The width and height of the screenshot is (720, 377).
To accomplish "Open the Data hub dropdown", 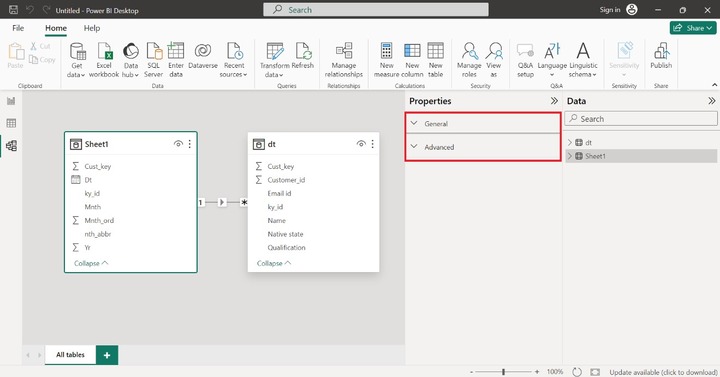I will (x=131, y=60).
